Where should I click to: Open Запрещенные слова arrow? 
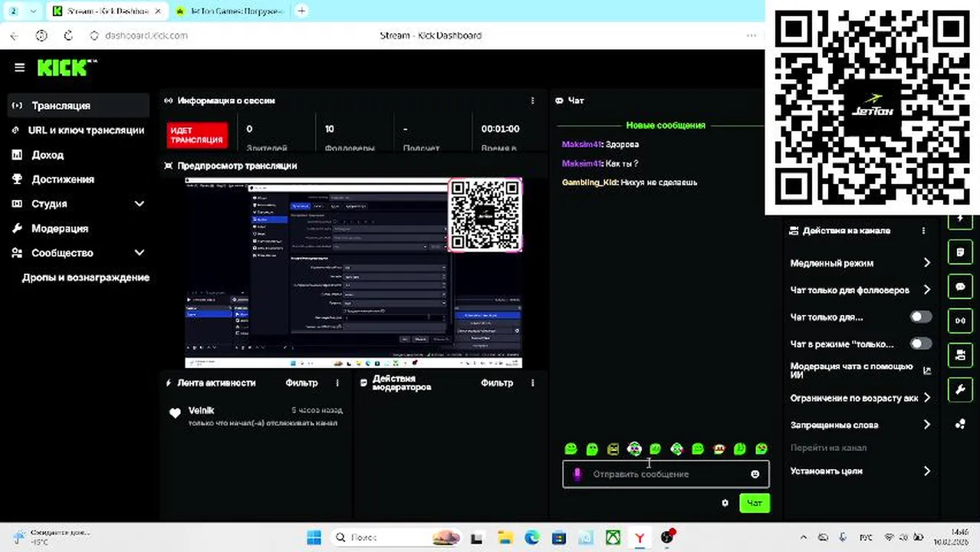[x=926, y=425]
